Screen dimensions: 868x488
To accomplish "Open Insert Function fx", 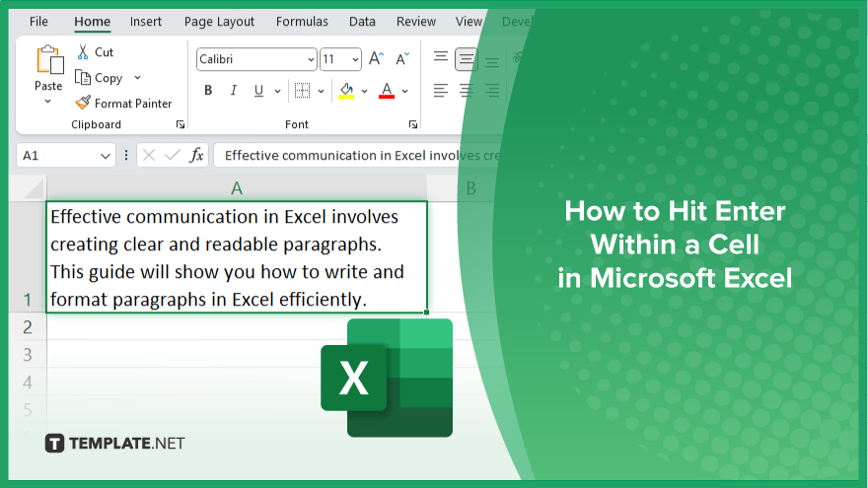I will [x=196, y=156].
